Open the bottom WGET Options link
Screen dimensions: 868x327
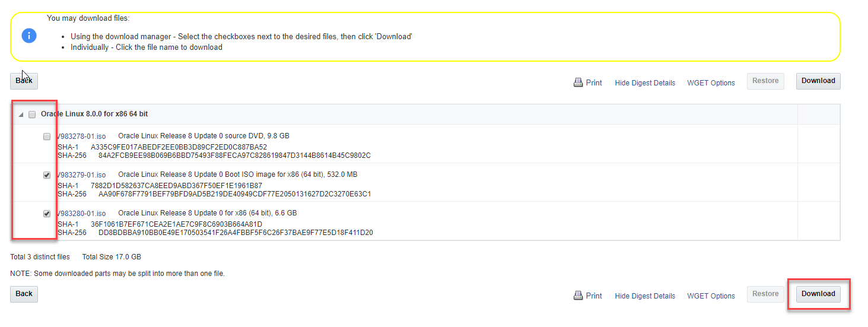(x=711, y=296)
